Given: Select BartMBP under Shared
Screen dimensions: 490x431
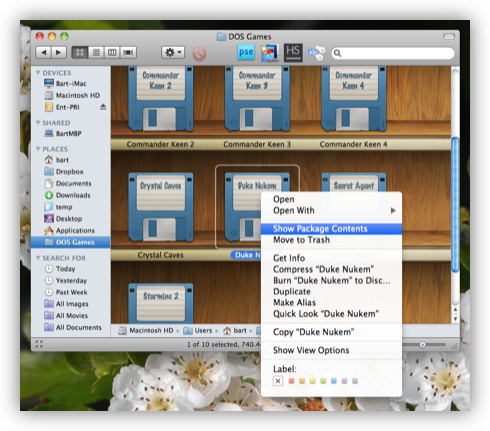Looking at the screenshot, I should coord(68,133).
